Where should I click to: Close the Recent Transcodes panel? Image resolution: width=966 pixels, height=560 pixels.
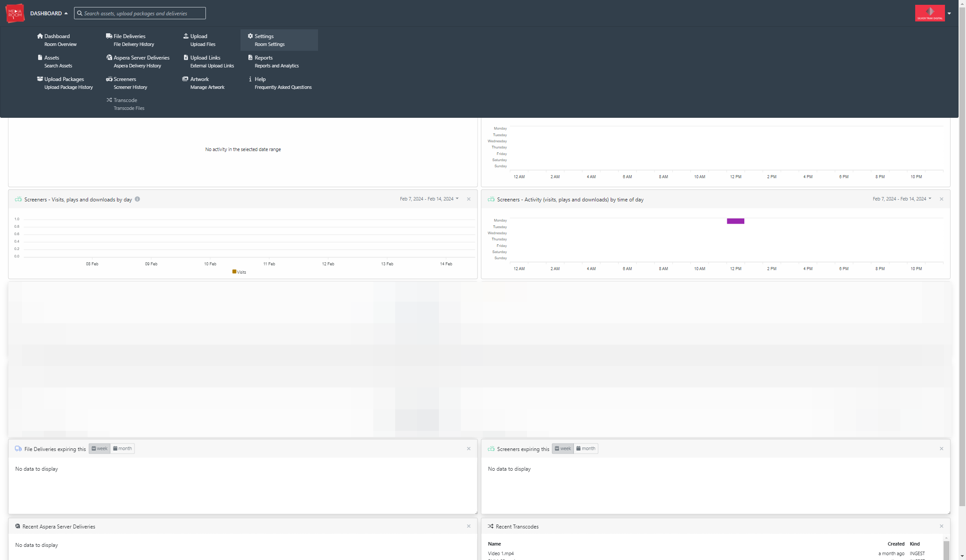[941, 526]
